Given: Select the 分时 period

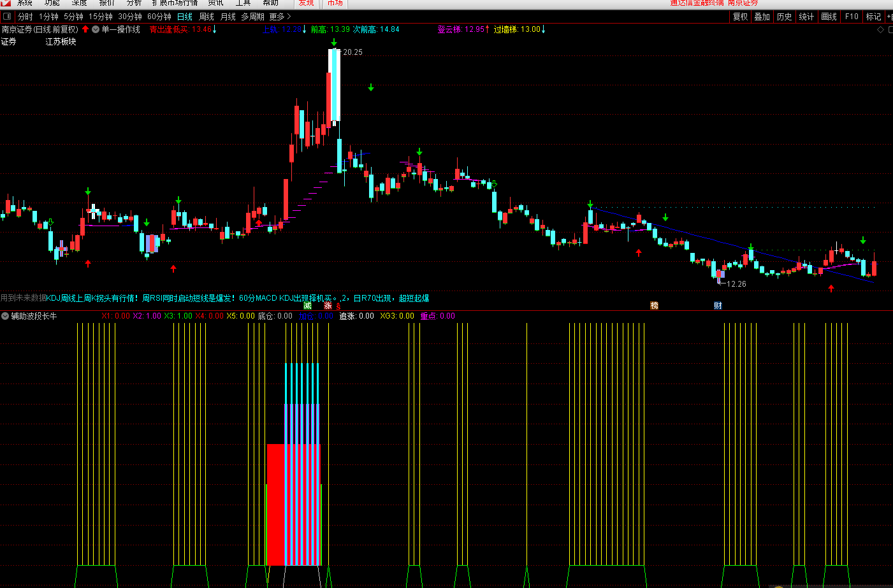Looking at the screenshot, I should [x=25, y=17].
